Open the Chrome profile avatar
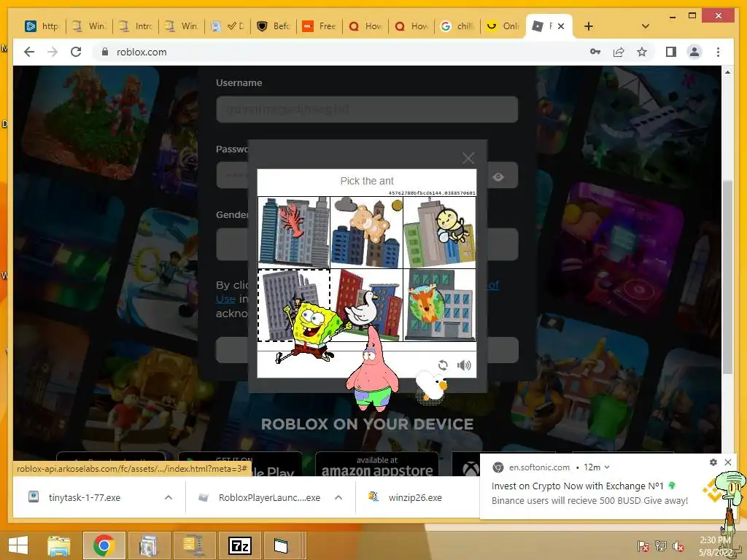The width and height of the screenshot is (747, 560). (694, 52)
